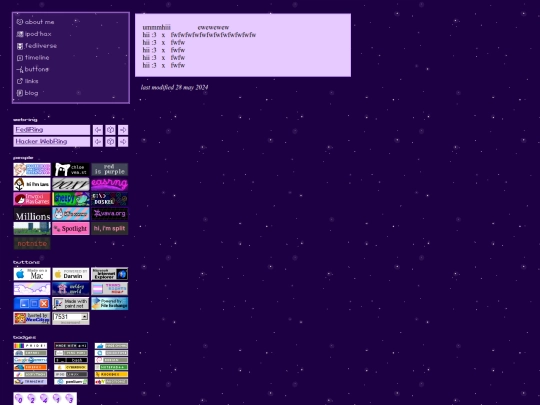
Task: Click the gray scribbled handwriting button
Action: click(71, 184)
